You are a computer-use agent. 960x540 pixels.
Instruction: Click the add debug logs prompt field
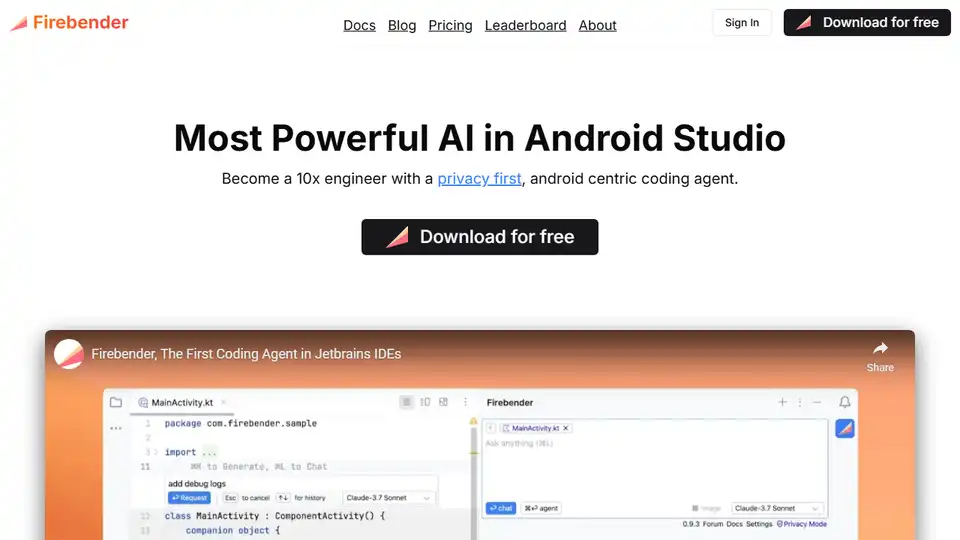[x=301, y=484]
